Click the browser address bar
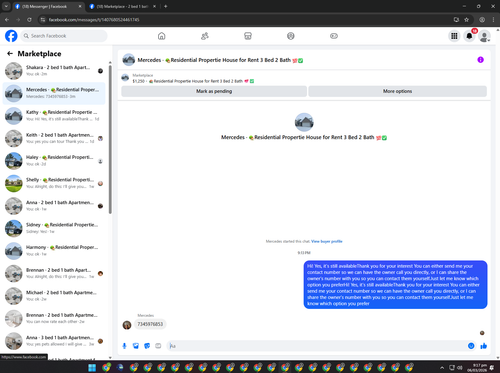This screenshot has width=500, height=373. click(x=245, y=20)
